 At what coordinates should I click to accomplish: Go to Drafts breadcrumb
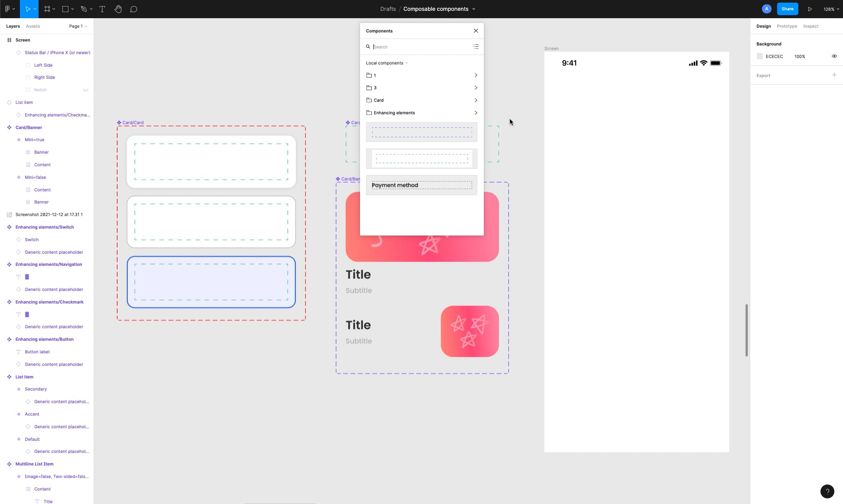pyautogui.click(x=388, y=9)
